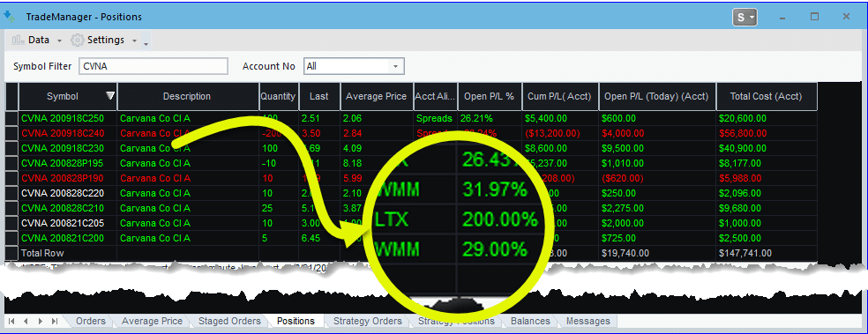Image resolution: width=868 pixels, height=334 pixels.
Task: Jump to first sheet tab arrow
Action: click(11, 322)
